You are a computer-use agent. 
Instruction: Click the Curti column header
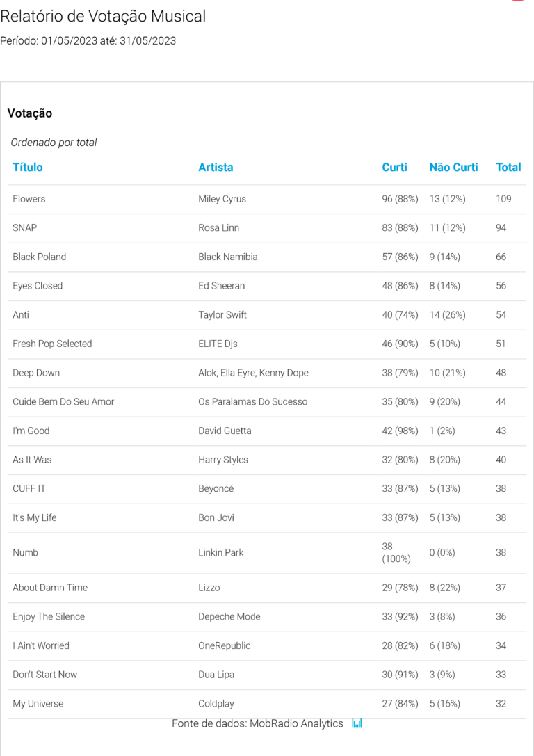(x=394, y=167)
